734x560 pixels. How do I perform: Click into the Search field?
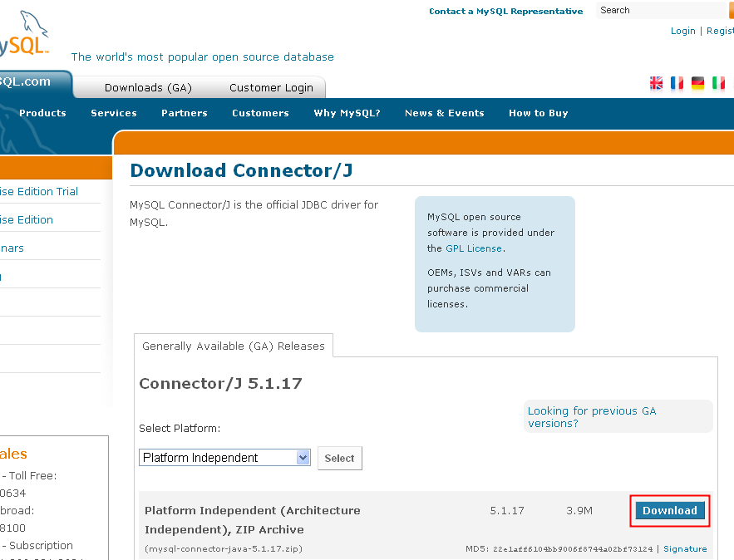[661, 11]
